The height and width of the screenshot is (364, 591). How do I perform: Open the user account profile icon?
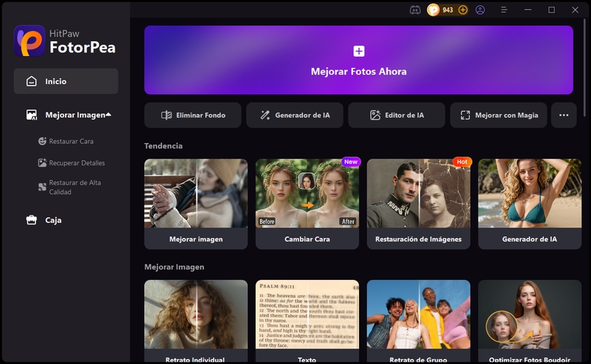coord(481,10)
